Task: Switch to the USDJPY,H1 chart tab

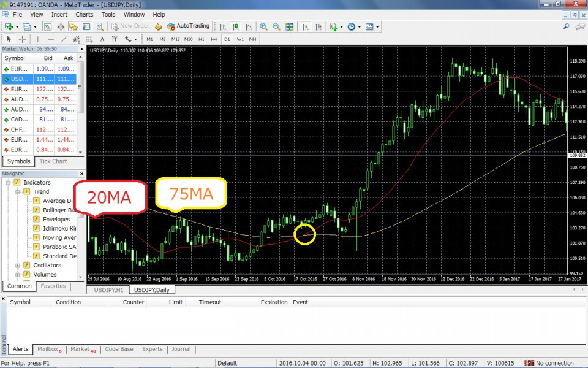Action: [108, 290]
